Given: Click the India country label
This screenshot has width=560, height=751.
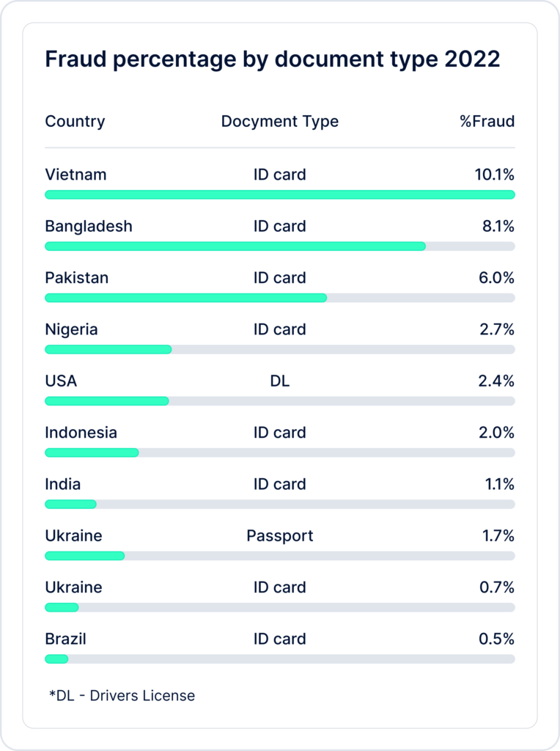Looking at the screenshot, I should point(63,484).
